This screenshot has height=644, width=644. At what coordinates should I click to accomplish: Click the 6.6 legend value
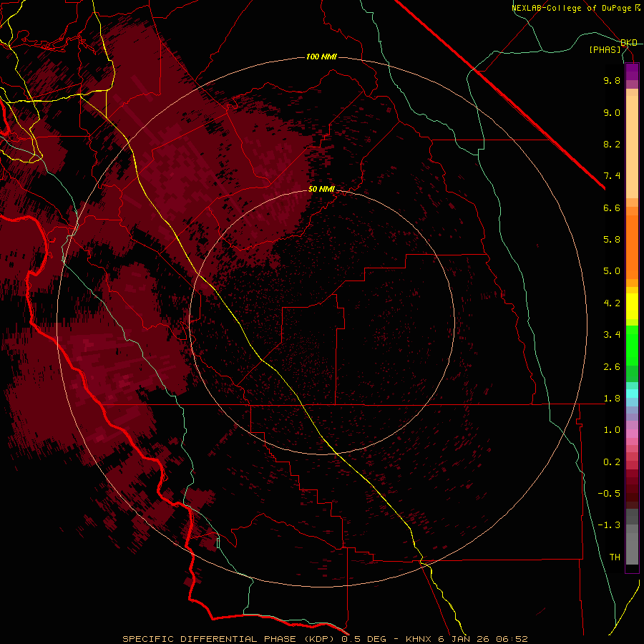[612, 208]
